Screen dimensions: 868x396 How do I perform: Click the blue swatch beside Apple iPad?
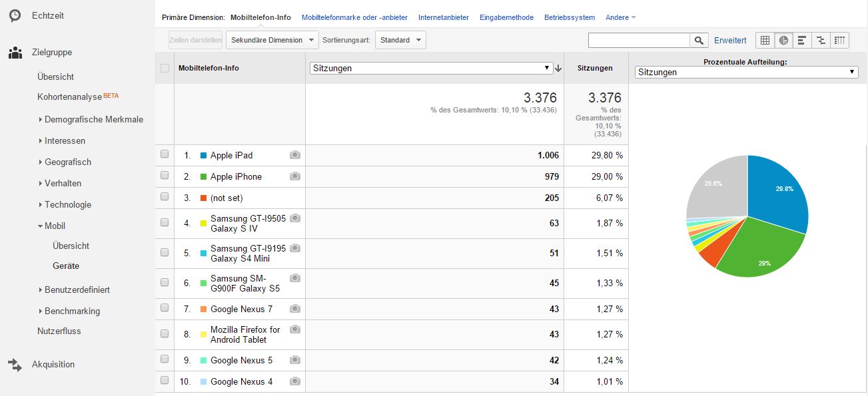point(203,156)
